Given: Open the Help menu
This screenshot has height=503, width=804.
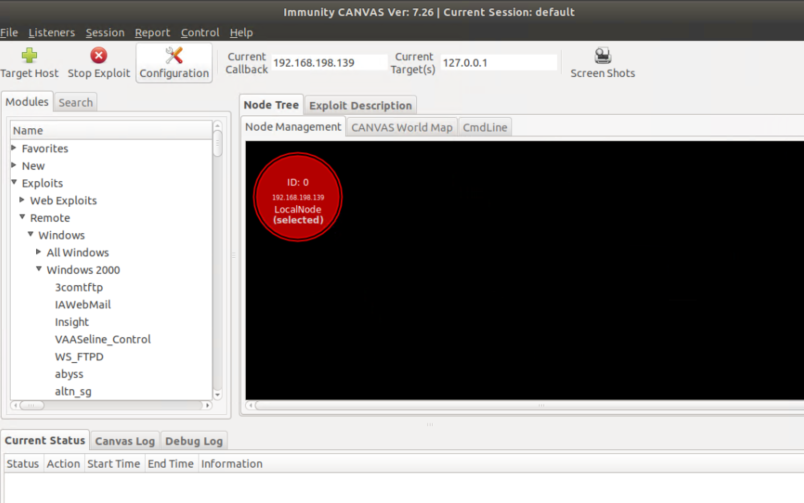Looking at the screenshot, I should (x=241, y=32).
